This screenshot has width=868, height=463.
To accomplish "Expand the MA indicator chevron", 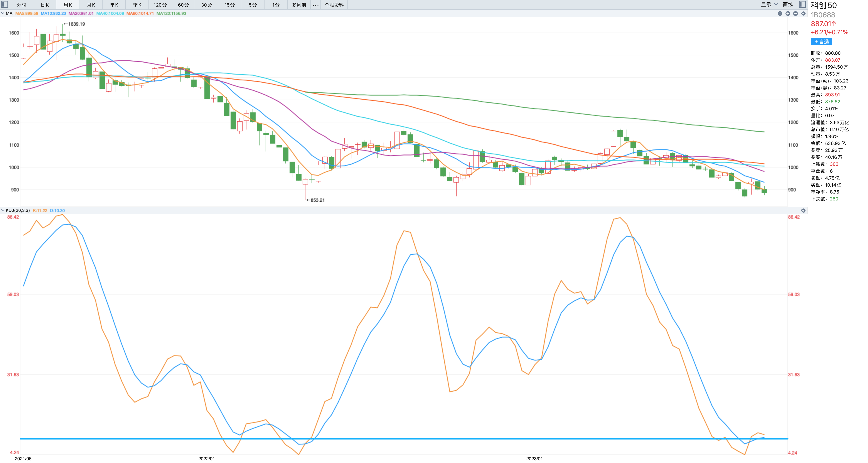I will point(3,13).
